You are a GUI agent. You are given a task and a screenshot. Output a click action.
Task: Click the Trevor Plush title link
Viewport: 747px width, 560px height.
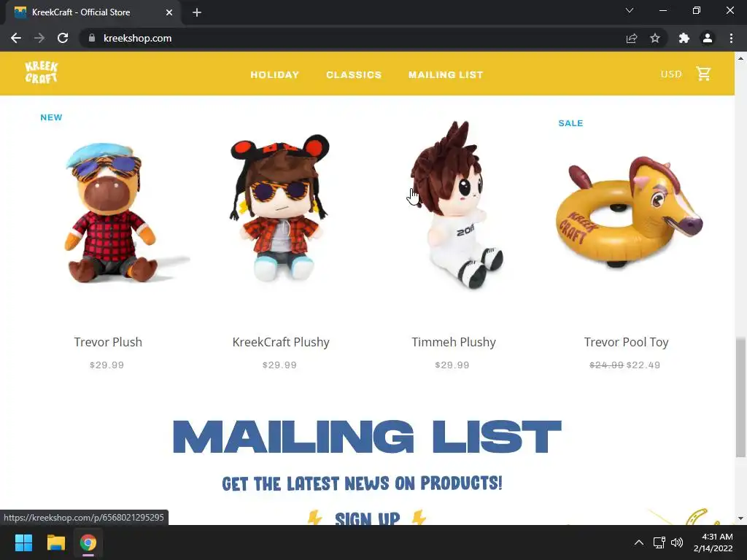[108, 342]
